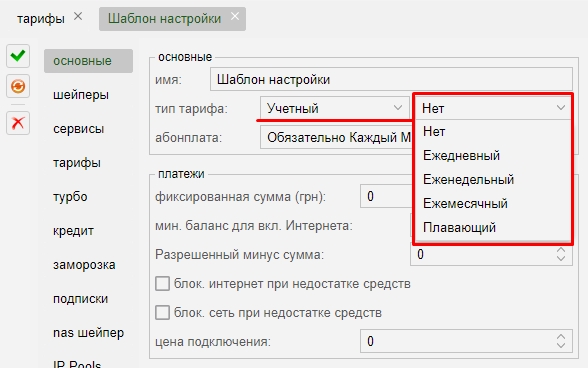Decrease Разрешенный минус сумма with down arrow

[x=561, y=258]
